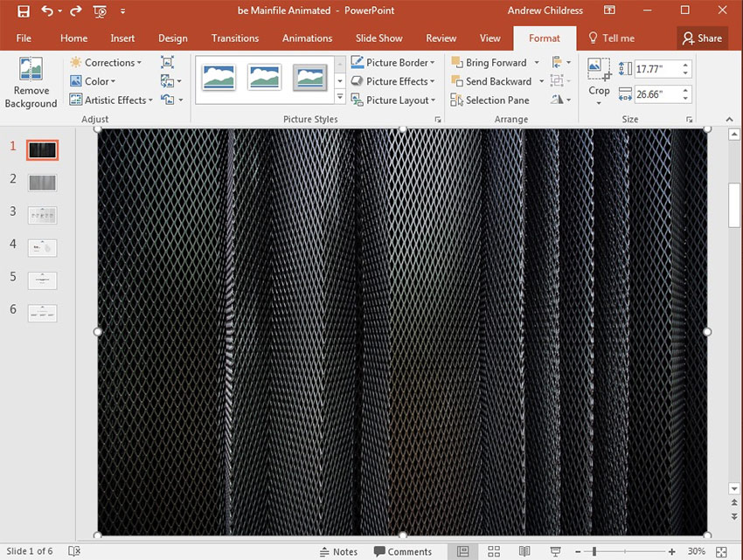Open the Picture Tools Format tab
Screen dimensions: 743x560
click(544, 38)
